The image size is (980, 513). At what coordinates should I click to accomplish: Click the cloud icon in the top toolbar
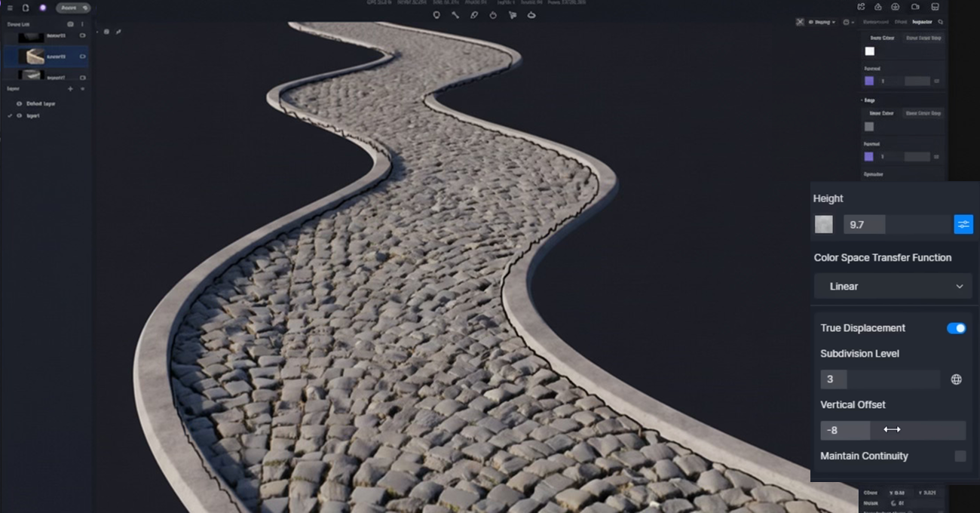click(x=531, y=14)
